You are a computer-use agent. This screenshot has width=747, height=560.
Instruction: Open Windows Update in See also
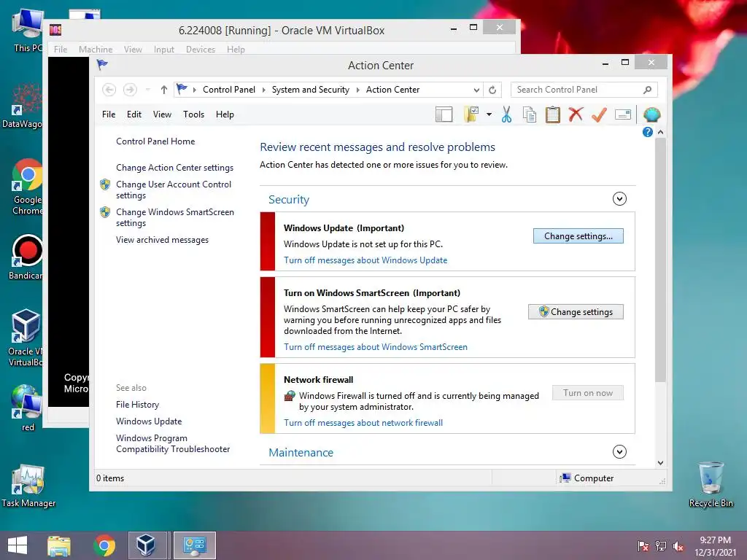coord(149,421)
